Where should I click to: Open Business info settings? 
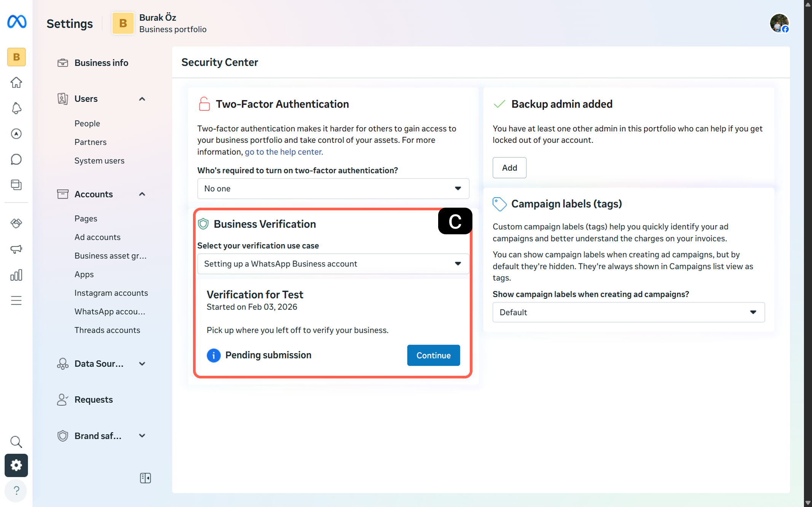[x=101, y=63]
